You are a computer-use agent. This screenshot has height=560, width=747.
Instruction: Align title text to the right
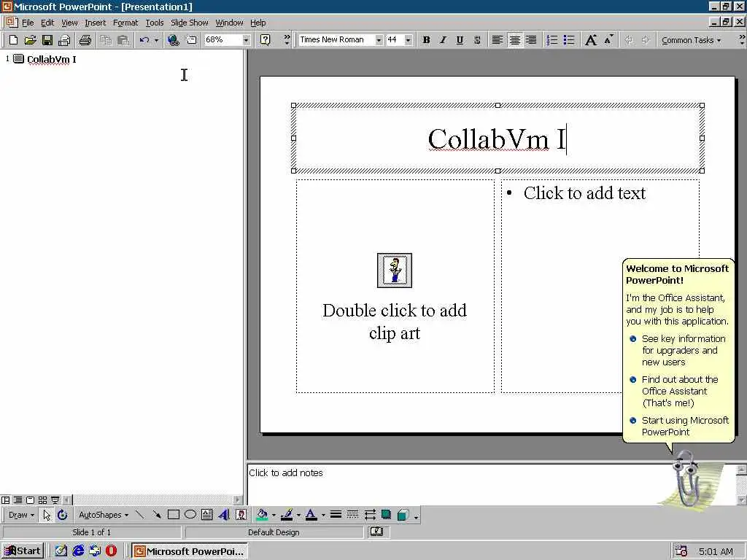point(531,40)
